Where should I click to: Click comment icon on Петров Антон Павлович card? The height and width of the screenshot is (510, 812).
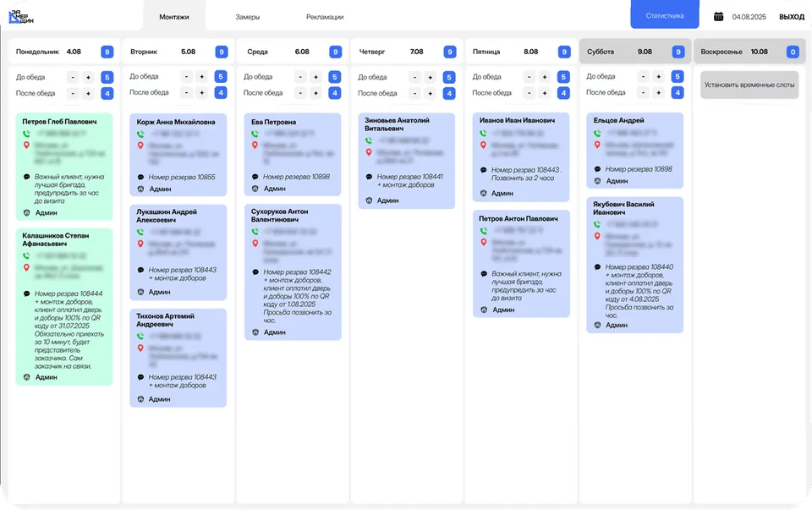point(484,274)
